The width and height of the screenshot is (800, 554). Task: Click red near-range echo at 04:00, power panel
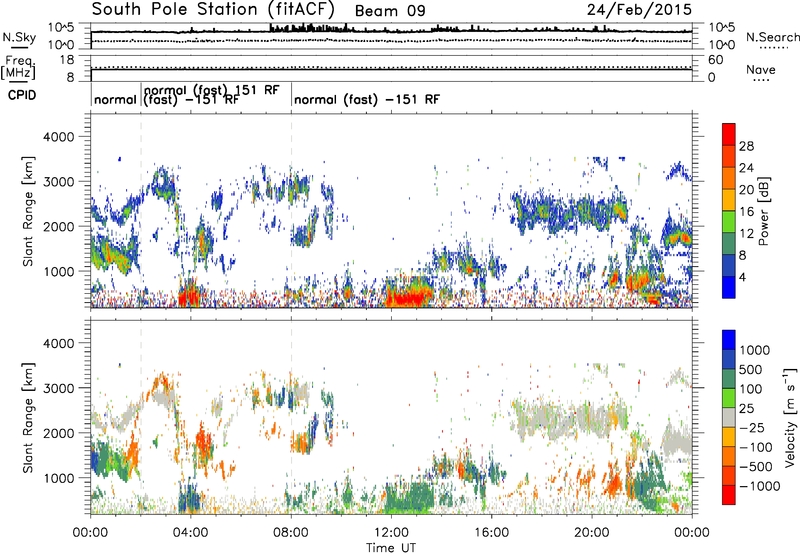pyautogui.click(x=190, y=296)
